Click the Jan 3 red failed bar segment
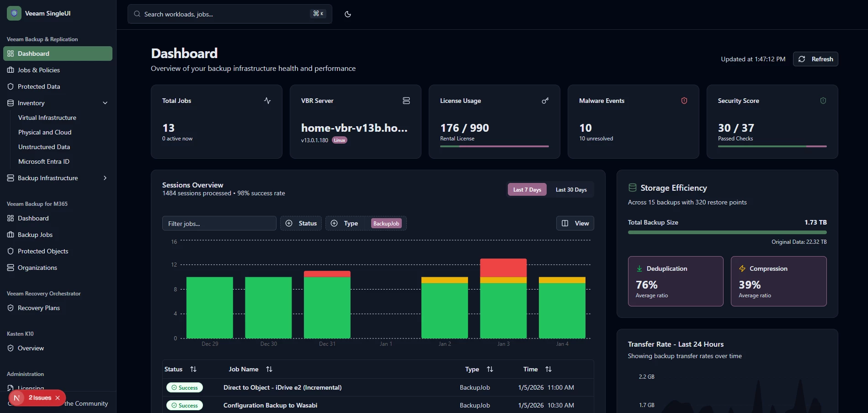The height and width of the screenshot is (413, 868). click(x=503, y=268)
